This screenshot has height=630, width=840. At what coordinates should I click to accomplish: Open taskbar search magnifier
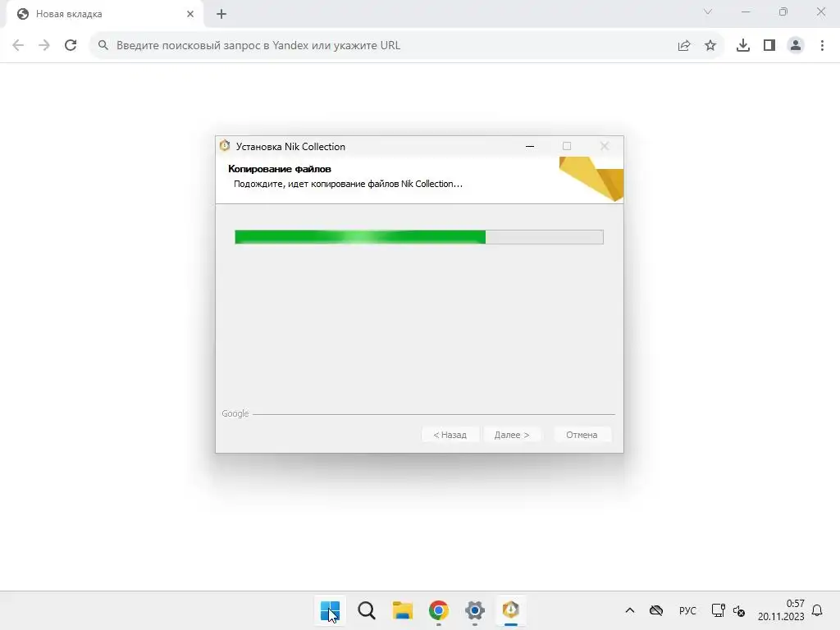[x=367, y=610]
